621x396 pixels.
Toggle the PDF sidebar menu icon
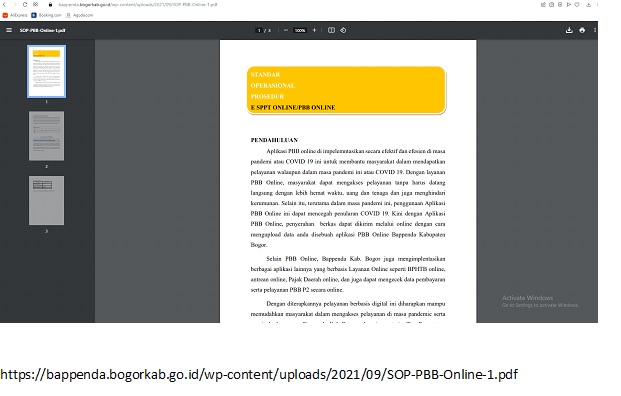9,30
